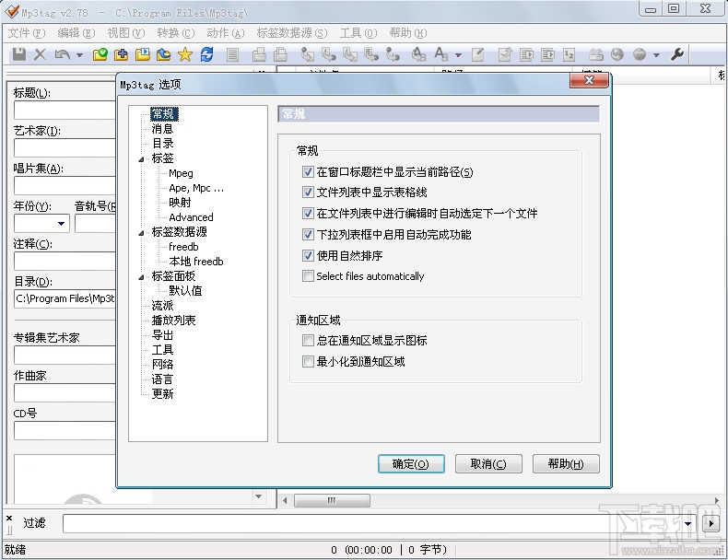The width and height of the screenshot is (728, 560).
Task: Open the 视图(V) menu
Action: click(x=126, y=33)
